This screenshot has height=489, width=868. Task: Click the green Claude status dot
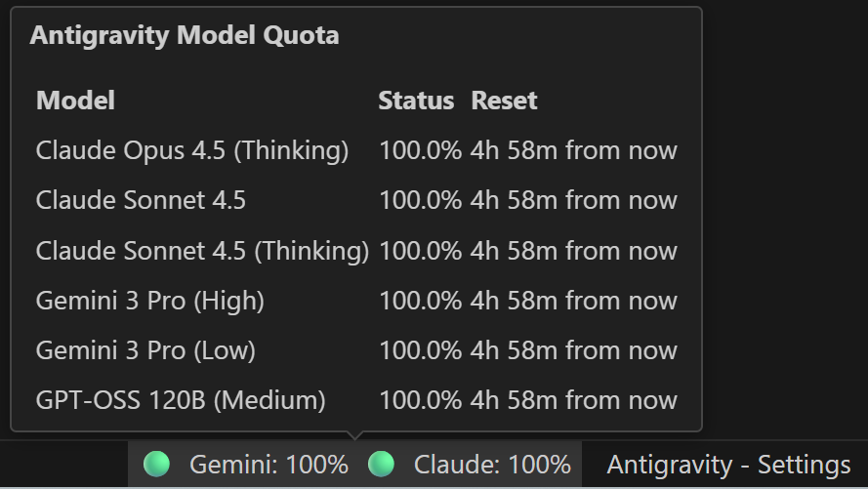pos(381,464)
